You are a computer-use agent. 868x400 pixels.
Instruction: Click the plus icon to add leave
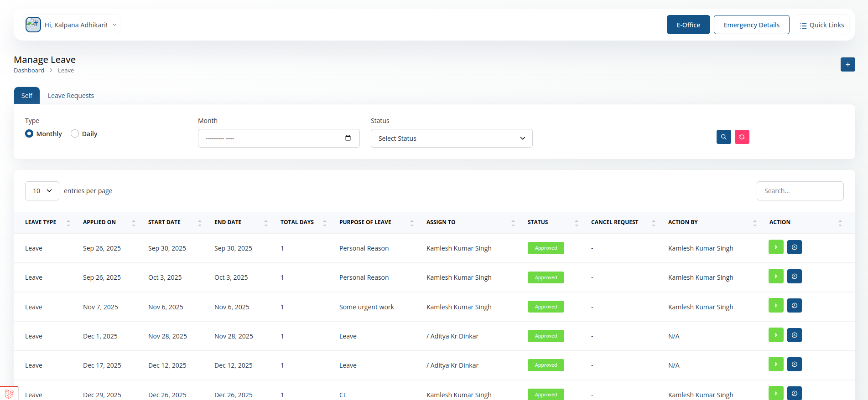847,64
